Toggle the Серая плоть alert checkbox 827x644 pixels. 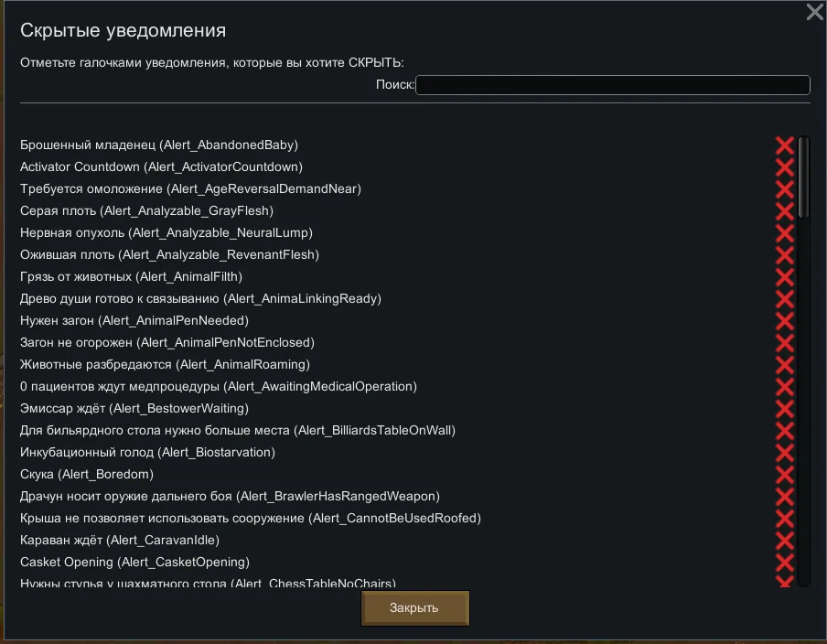785,211
